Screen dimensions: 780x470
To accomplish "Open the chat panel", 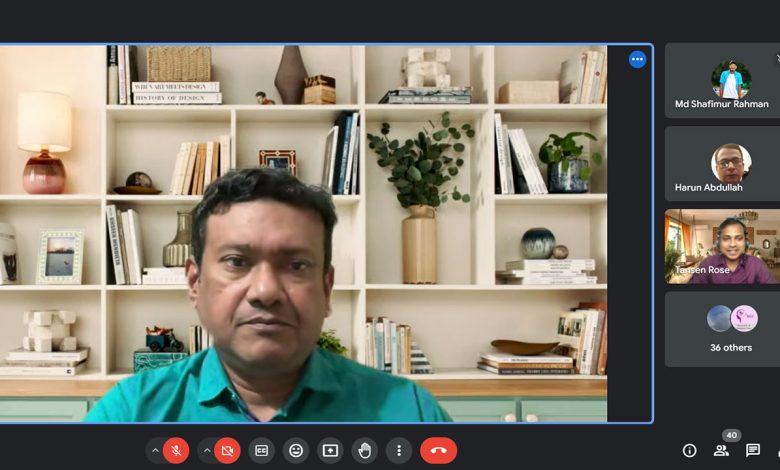I will point(753,451).
